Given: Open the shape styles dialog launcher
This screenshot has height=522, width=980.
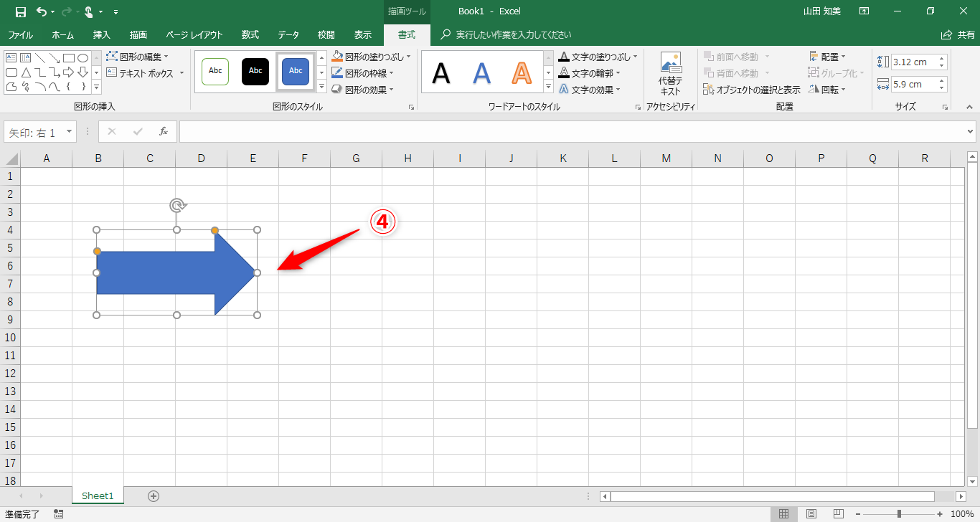Looking at the screenshot, I should pos(412,107).
